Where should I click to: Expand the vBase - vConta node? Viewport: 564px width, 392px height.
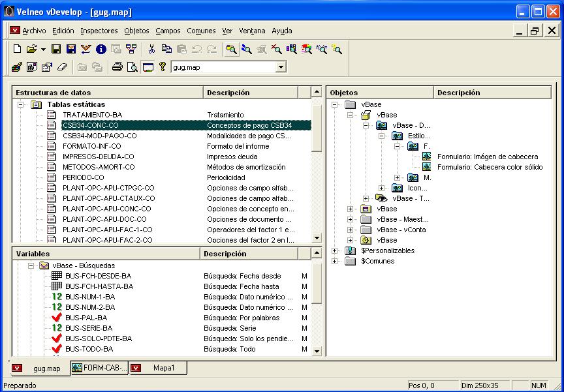pyautogui.click(x=350, y=230)
